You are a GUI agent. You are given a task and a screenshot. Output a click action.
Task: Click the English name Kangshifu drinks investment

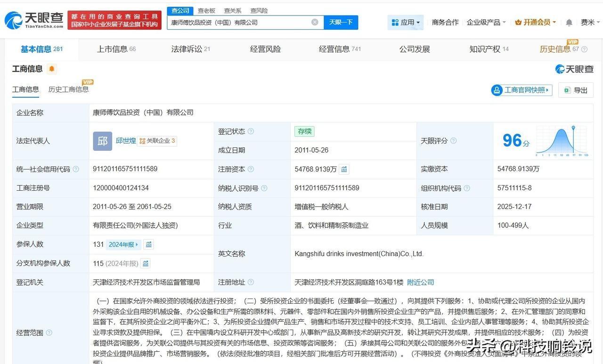click(359, 254)
